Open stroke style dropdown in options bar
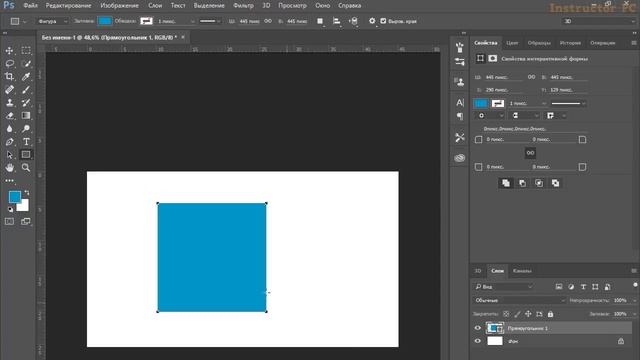 (210, 21)
